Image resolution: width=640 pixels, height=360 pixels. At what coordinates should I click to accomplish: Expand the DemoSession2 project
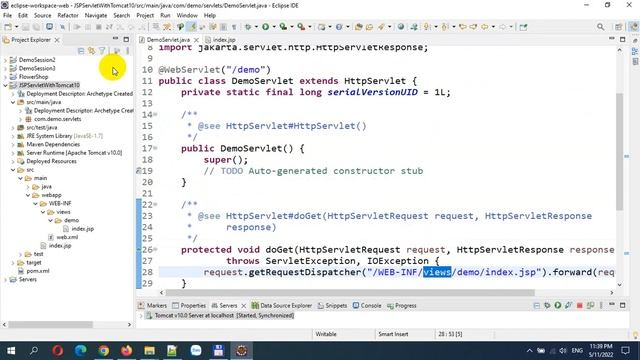5,60
